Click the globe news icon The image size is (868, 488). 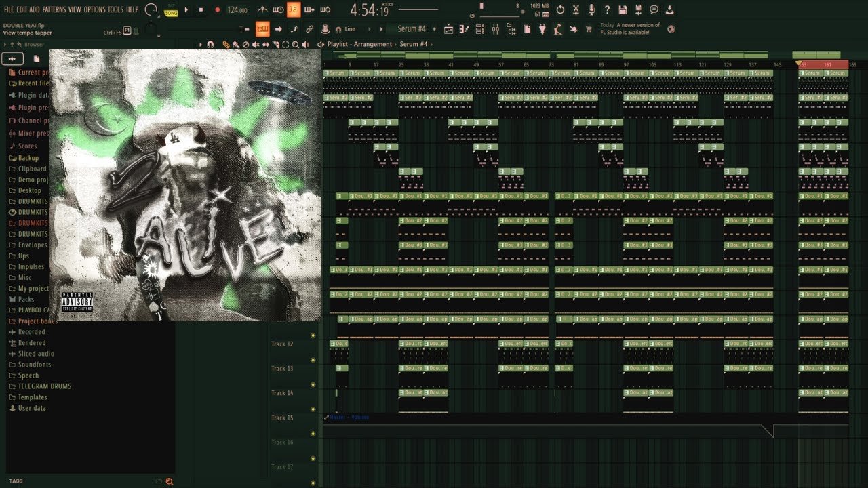tap(671, 29)
